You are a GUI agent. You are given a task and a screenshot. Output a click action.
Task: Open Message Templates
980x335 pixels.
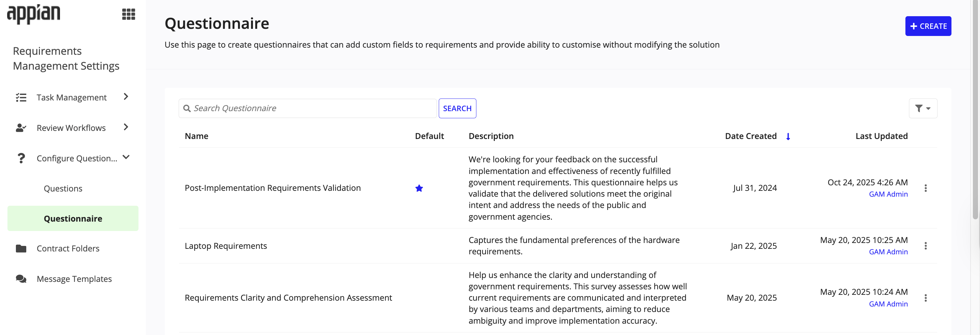(74, 279)
